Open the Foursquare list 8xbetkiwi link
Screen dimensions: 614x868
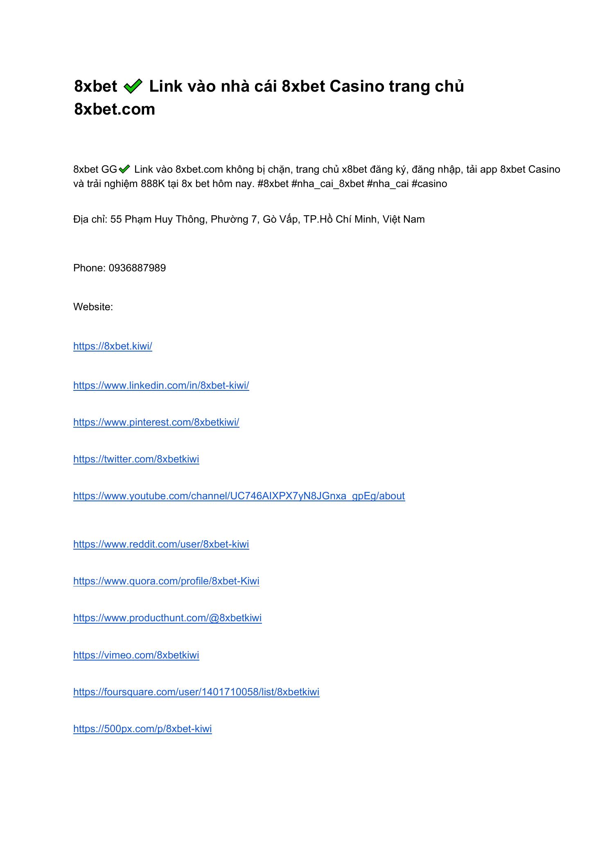(x=196, y=692)
